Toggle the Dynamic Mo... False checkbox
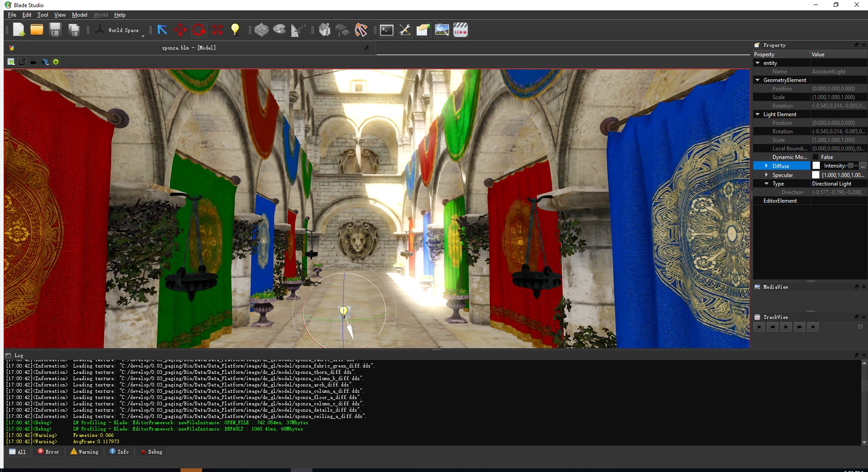 click(x=815, y=157)
